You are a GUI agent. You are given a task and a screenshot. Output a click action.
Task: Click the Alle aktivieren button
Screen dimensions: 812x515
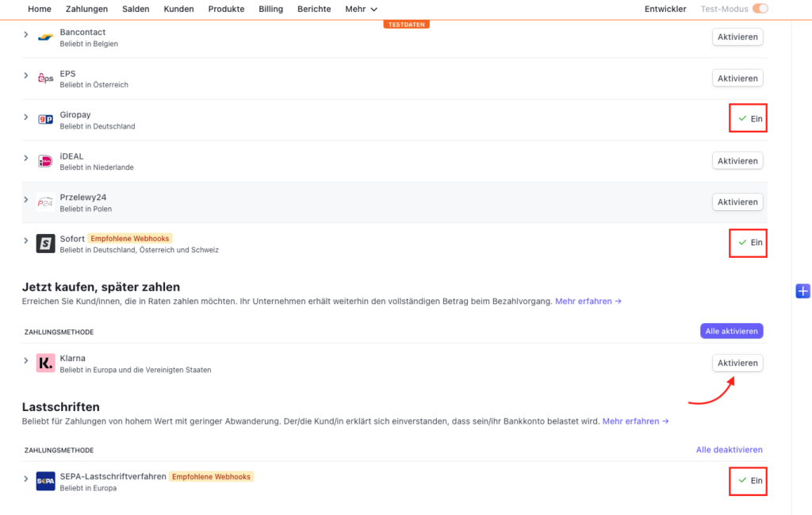(731, 331)
